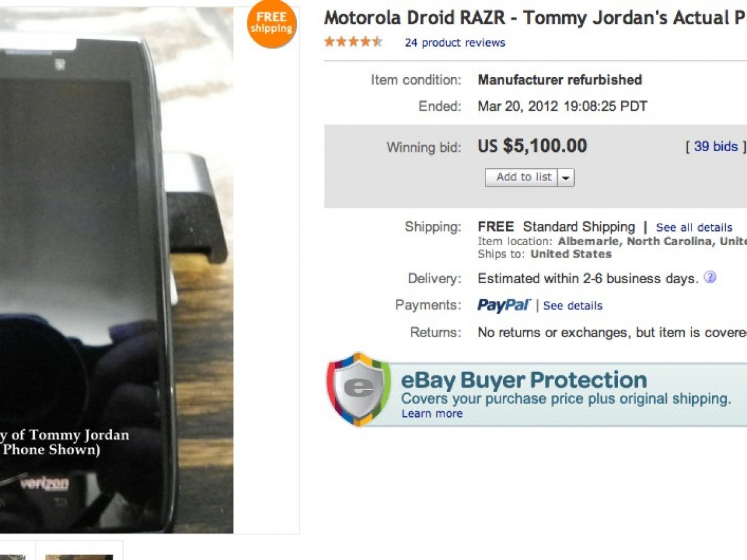
Task: Click the eBay Buyer Protection heading
Action: click(524, 380)
